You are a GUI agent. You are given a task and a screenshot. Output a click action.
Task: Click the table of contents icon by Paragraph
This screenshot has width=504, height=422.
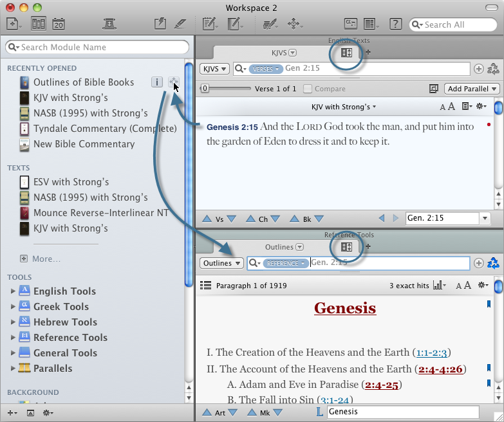coord(206,285)
